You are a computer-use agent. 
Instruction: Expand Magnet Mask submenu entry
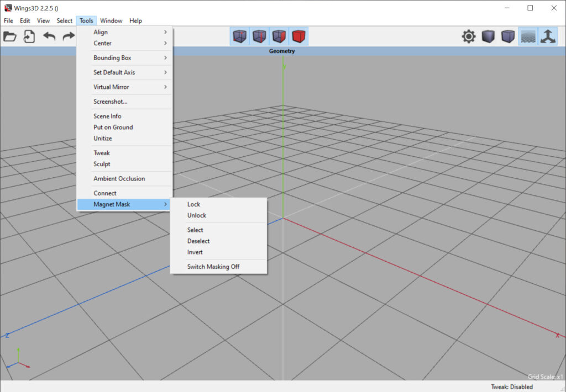tap(124, 204)
